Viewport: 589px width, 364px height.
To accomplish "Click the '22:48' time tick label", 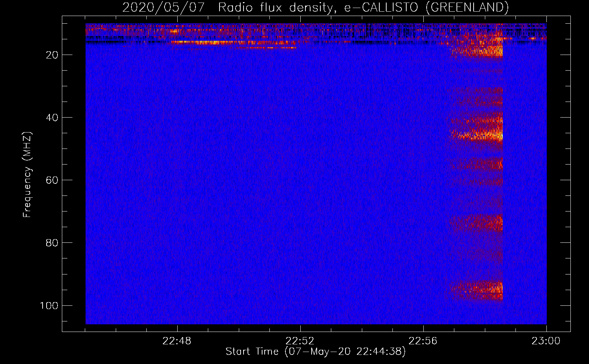I will click(x=177, y=341).
